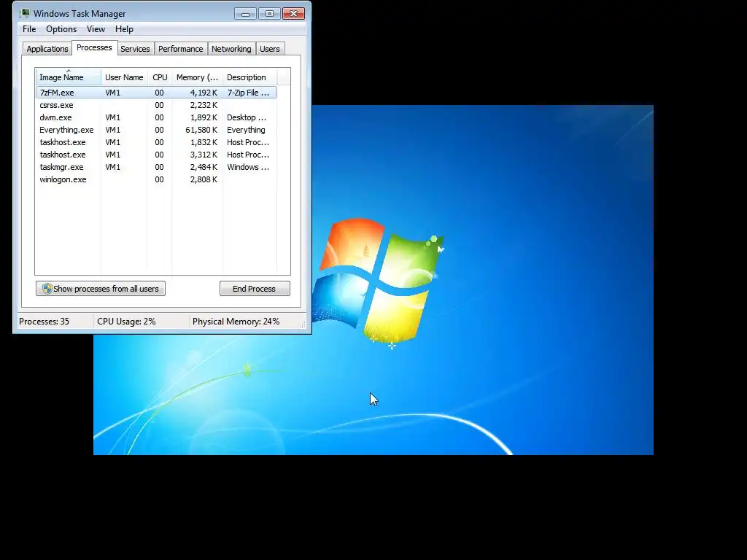Click the Windows description of taskmgr.exe
The image size is (747, 560).
248,167
